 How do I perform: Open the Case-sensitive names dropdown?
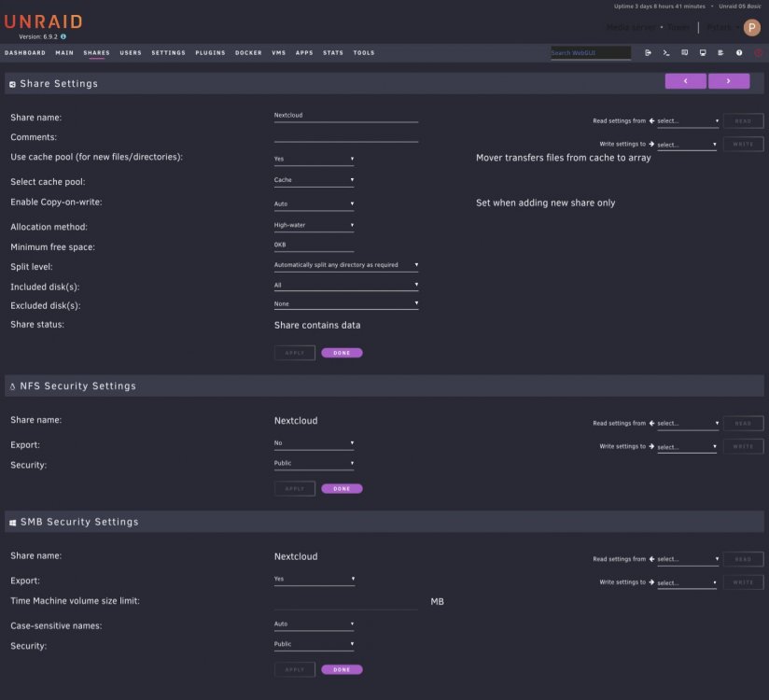314,624
